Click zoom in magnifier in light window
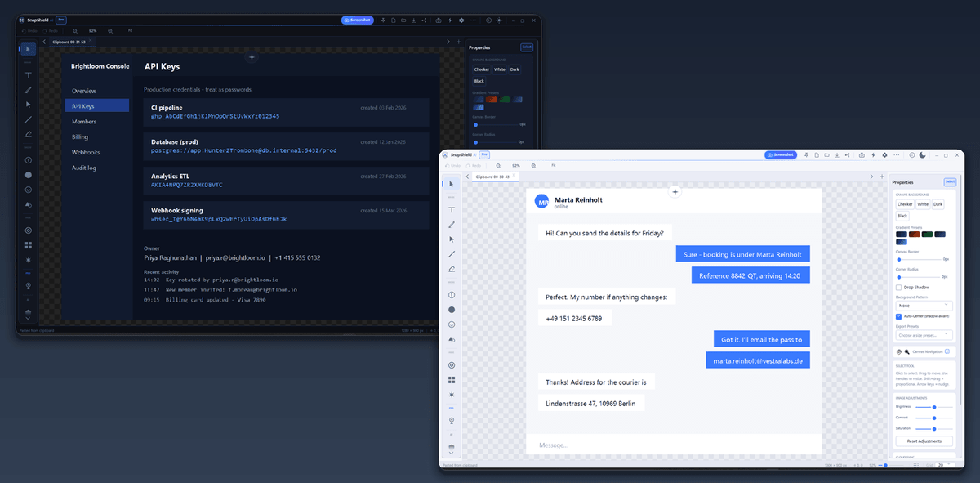The image size is (980, 483). pyautogui.click(x=533, y=165)
